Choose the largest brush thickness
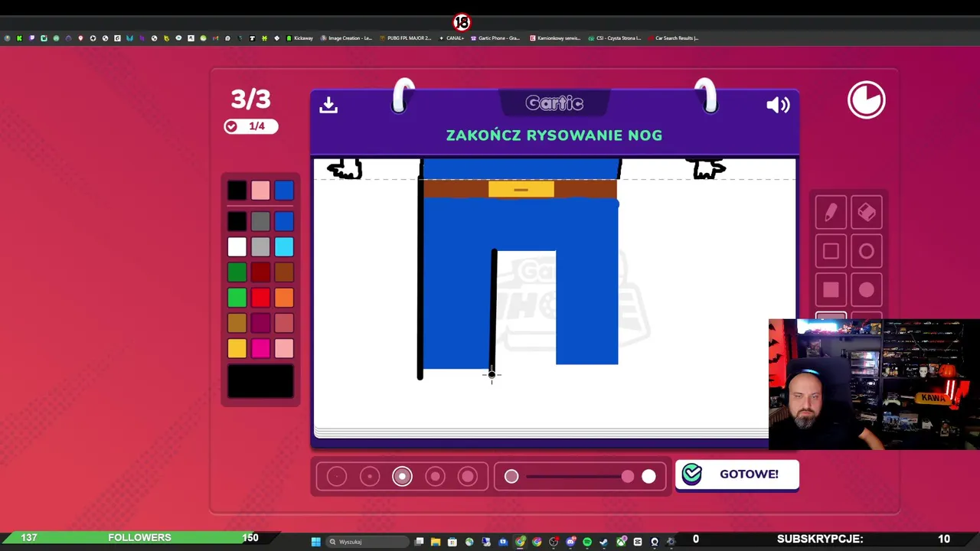The height and width of the screenshot is (551, 980). coord(468,477)
